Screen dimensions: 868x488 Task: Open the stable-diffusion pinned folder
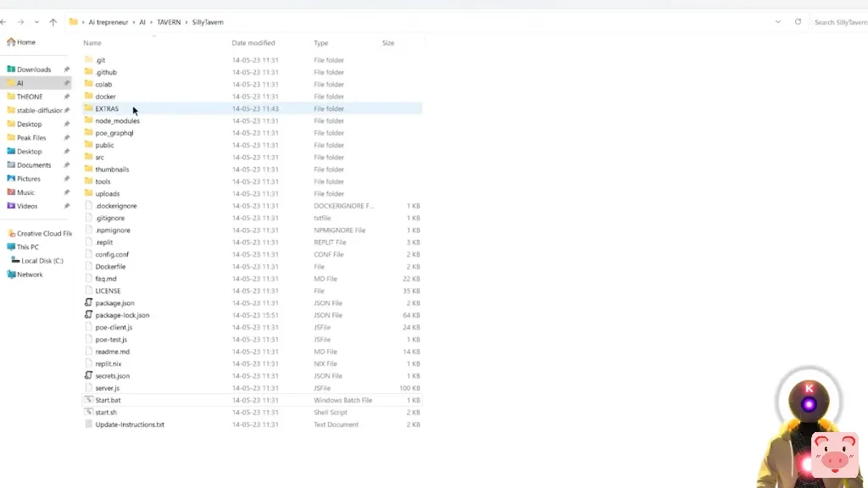click(x=35, y=110)
